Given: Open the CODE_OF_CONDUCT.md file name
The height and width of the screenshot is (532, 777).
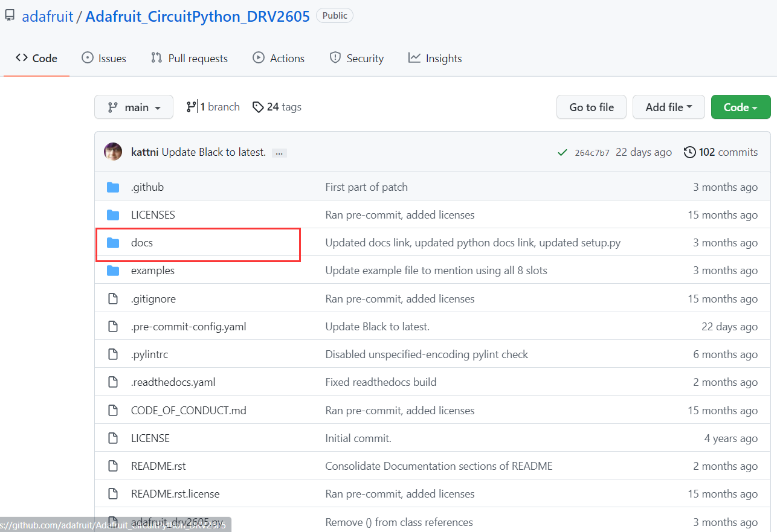Looking at the screenshot, I should (x=189, y=411).
